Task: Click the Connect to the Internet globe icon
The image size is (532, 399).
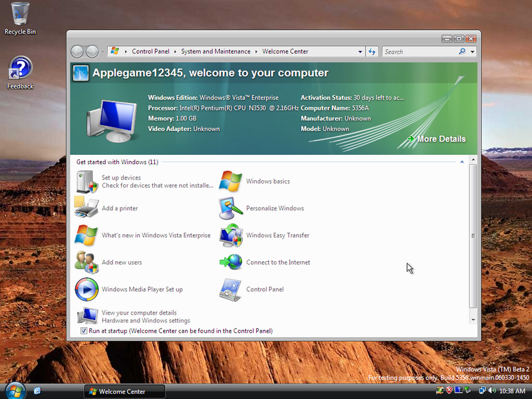Action: (231, 262)
